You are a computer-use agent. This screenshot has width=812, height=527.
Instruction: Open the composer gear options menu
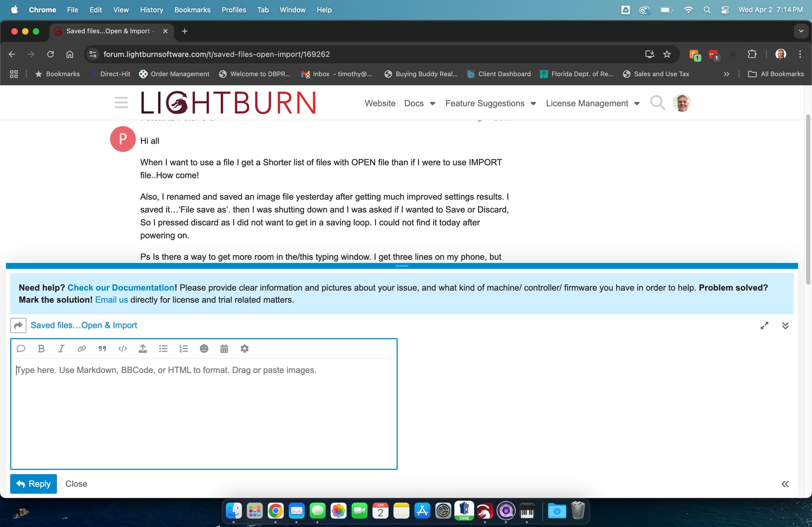[x=244, y=349]
